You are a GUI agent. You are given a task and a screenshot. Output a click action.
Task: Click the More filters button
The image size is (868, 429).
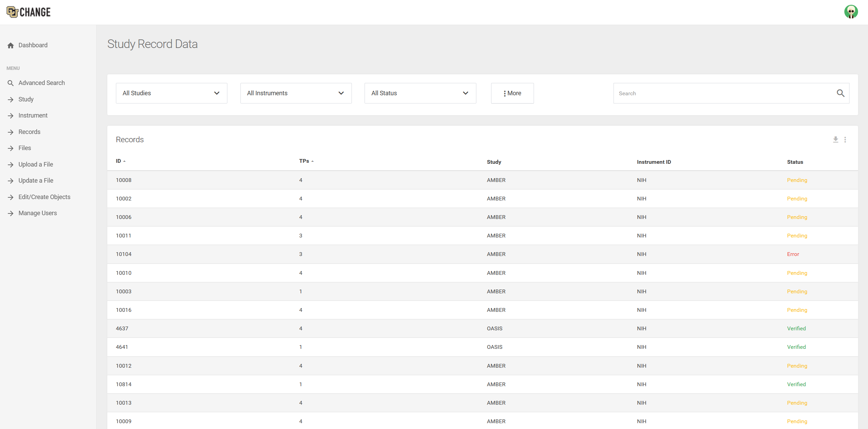(x=512, y=93)
